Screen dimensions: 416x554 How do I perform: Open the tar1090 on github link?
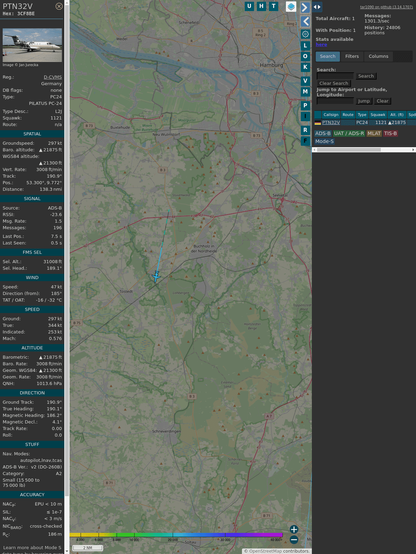coord(386,7)
